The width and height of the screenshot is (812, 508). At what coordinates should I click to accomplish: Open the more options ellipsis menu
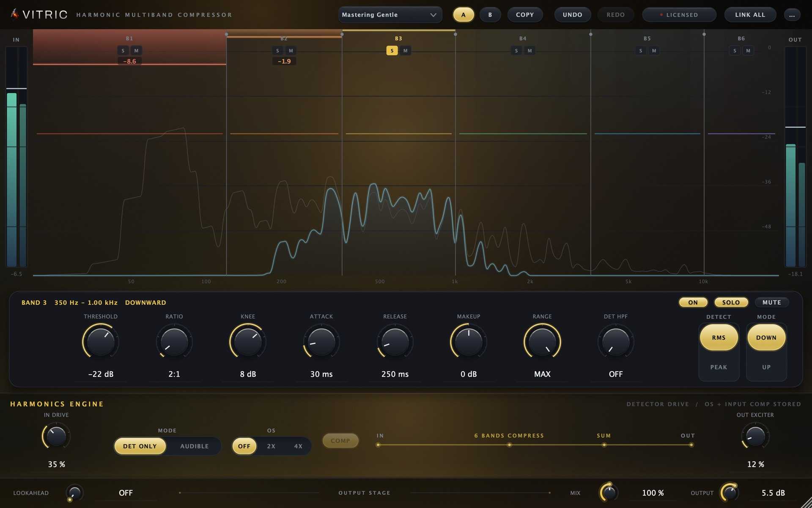[x=792, y=15]
